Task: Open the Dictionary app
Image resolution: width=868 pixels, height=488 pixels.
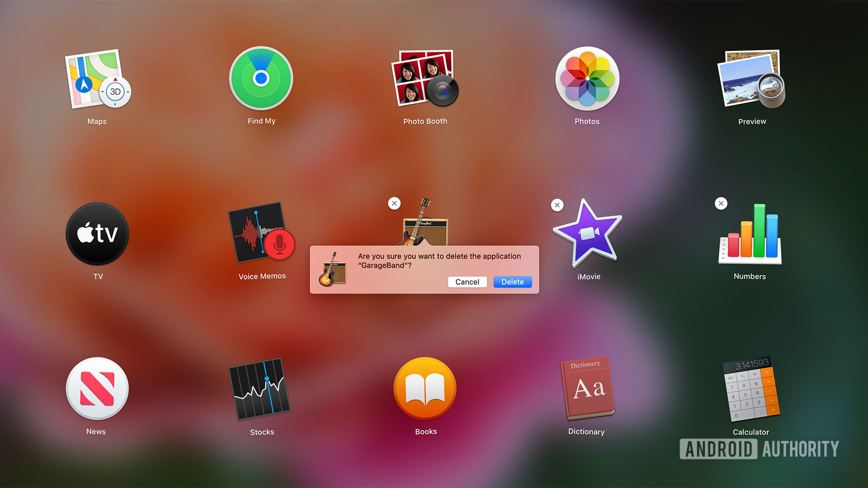Action: point(587,389)
